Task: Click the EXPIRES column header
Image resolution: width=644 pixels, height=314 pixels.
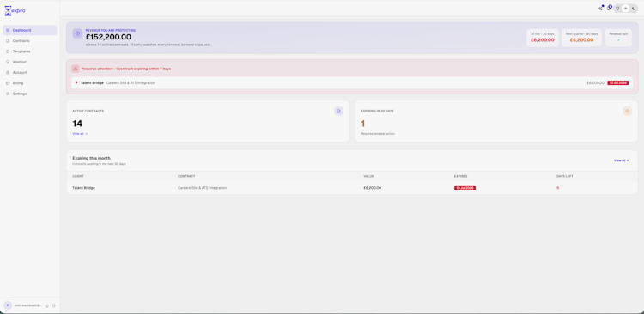Action: coord(460,176)
